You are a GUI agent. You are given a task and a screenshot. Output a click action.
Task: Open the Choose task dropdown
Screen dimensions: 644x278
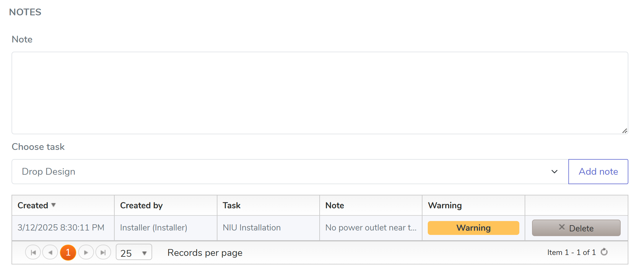290,171
